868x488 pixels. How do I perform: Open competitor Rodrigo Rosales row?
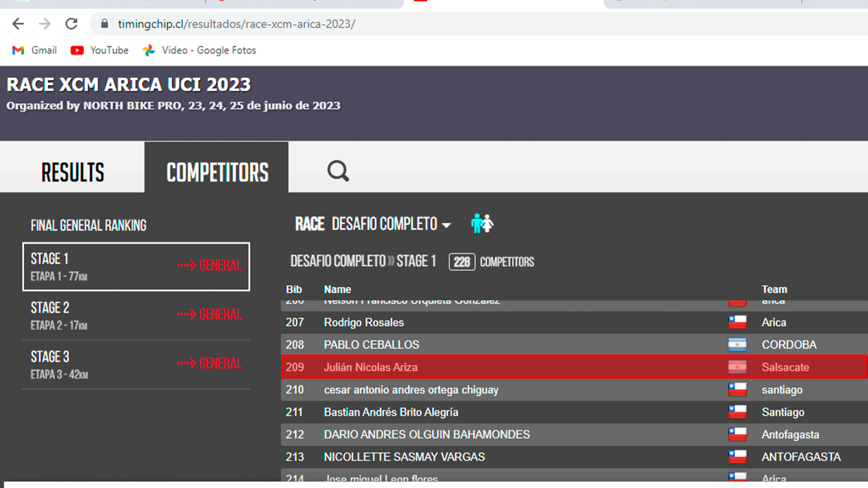[363, 323]
